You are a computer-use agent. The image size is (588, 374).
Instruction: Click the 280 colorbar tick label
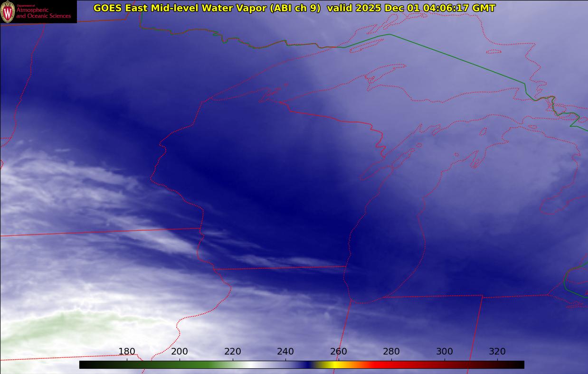click(x=391, y=352)
